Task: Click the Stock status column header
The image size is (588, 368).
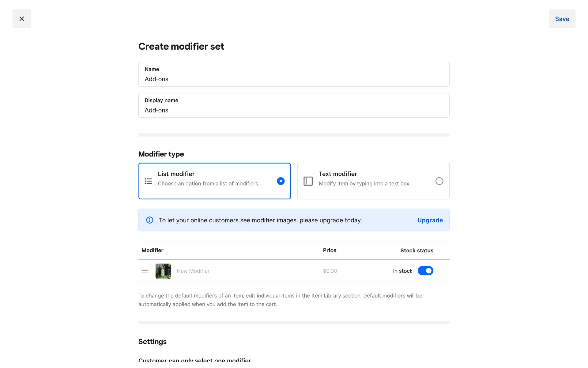Action: point(417,251)
